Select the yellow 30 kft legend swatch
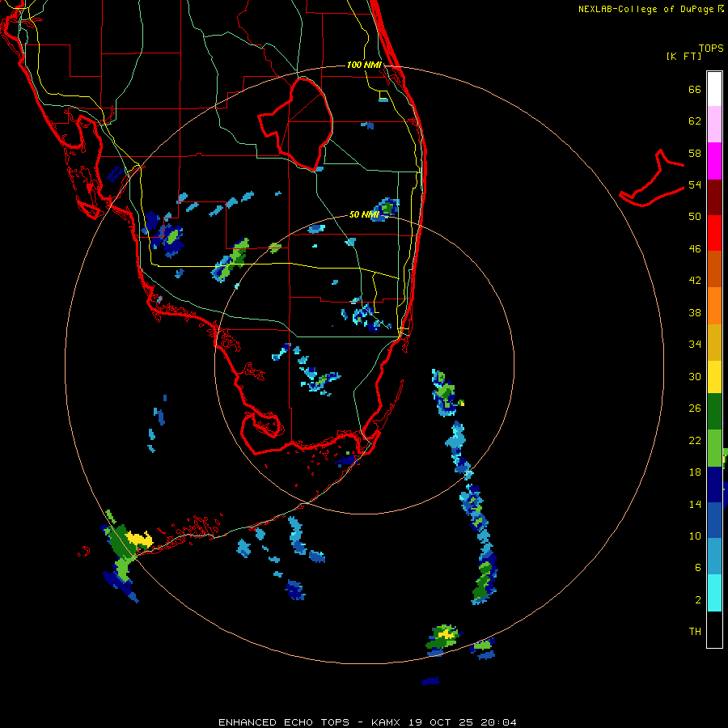 pos(714,377)
